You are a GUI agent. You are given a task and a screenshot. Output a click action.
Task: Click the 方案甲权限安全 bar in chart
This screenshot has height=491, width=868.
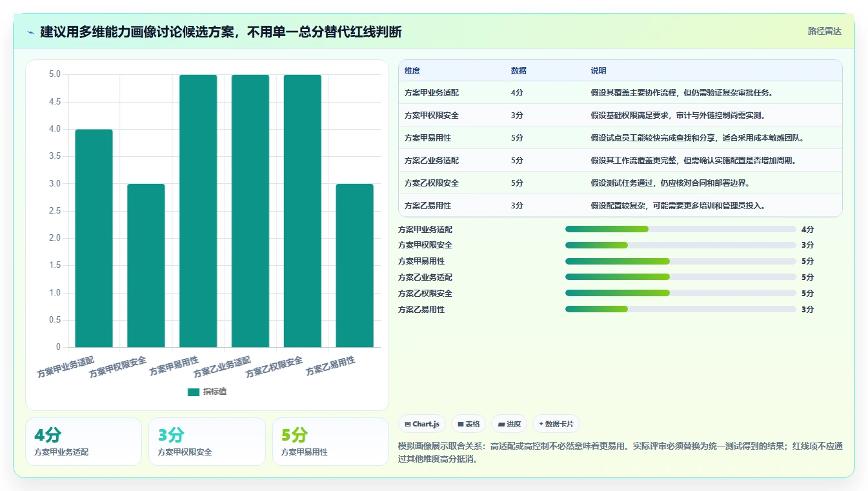click(x=146, y=266)
